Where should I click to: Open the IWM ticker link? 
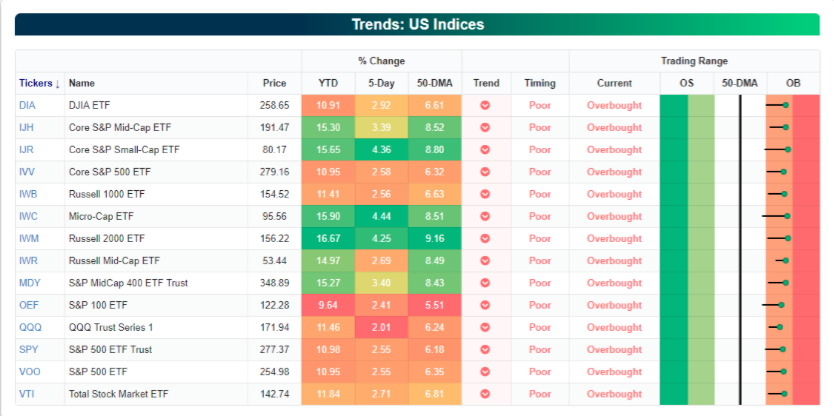click(29, 239)
